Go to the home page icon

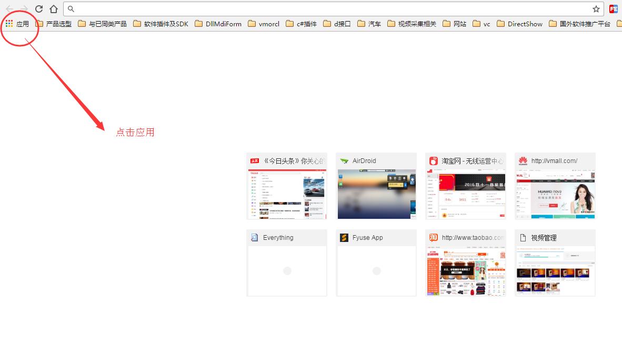pos(54,9)
